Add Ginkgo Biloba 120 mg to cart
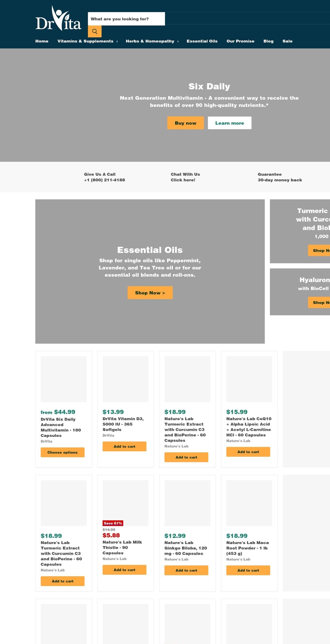This screenshot has width=330, height=644. [186, 570]
